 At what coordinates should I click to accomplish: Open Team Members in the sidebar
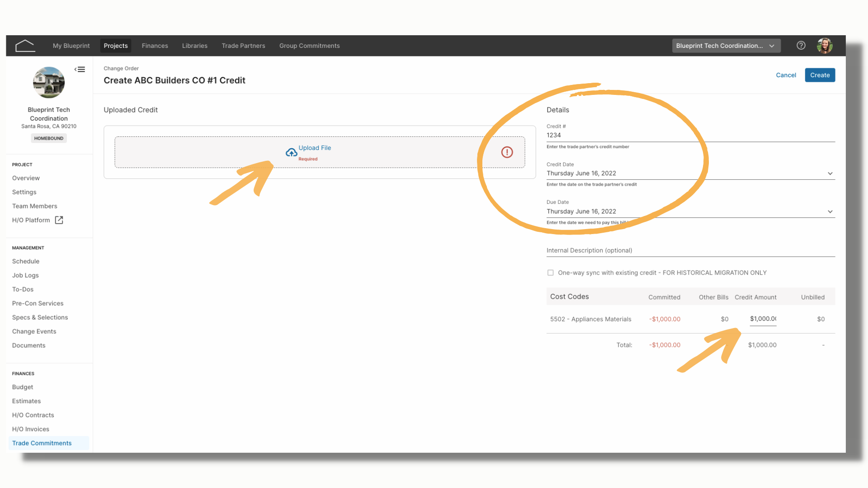(x=34, y=206)
